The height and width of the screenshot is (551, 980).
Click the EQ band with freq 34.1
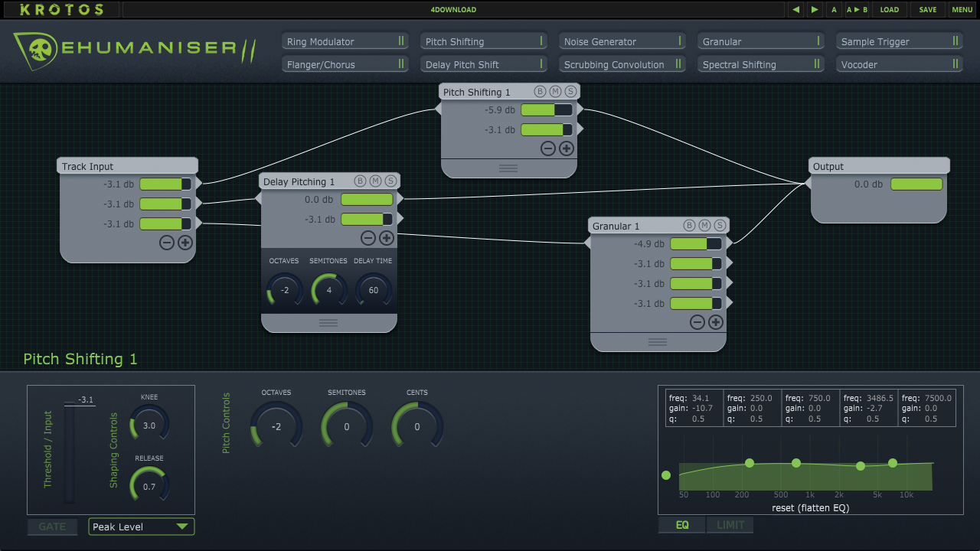694,409
